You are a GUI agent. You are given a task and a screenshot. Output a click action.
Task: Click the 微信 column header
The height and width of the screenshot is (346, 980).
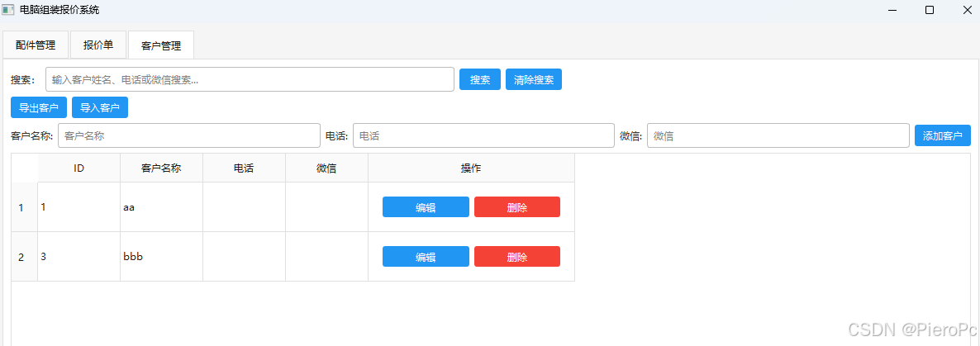pos(326,168)
